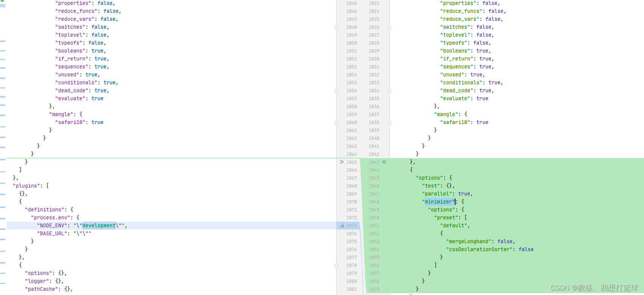Click "booleans" key in left pane

70,51
